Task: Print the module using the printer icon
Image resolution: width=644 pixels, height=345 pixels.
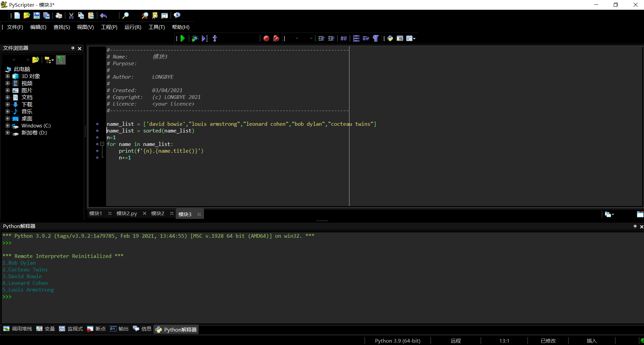Action: pyautogui.click(x=59, y=15)
